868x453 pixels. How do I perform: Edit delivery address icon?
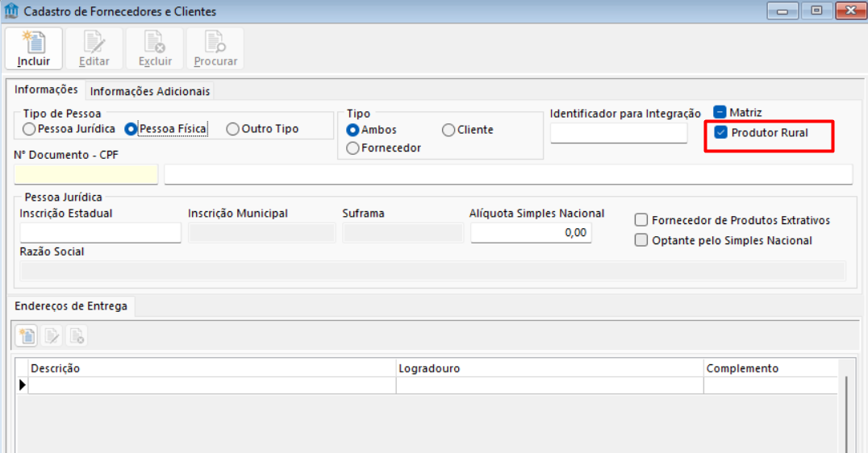52,335
